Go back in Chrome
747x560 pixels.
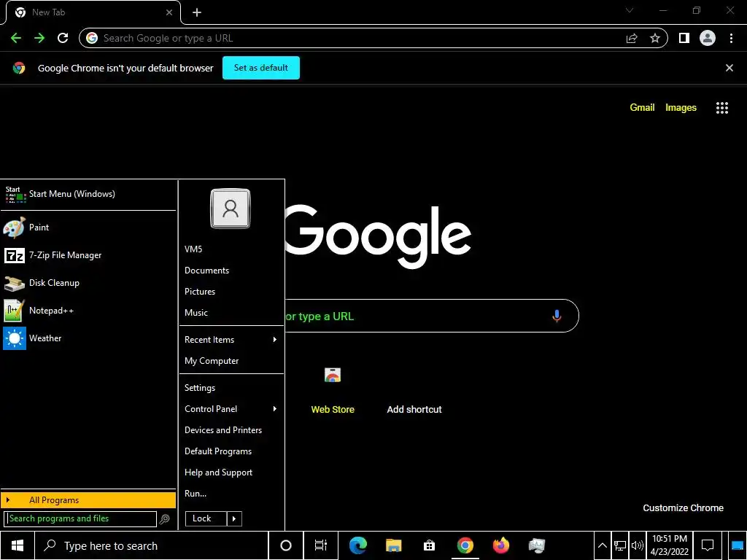click(x=16, y=38)
